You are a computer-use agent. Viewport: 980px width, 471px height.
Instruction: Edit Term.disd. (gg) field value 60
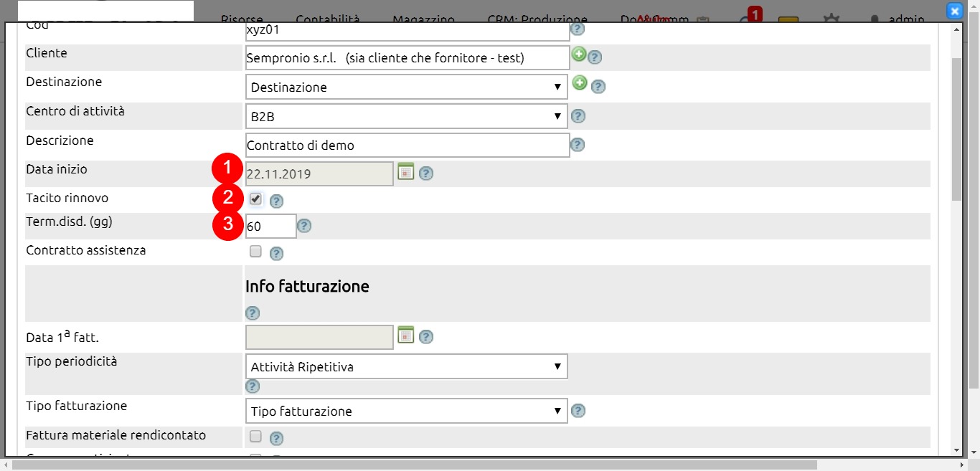coord(270,226)
